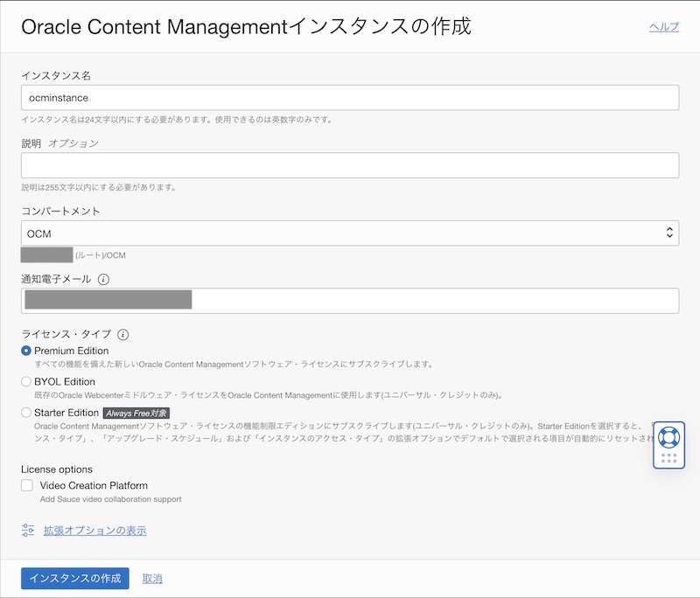Focus the 説明 description text field

point(350,165)
